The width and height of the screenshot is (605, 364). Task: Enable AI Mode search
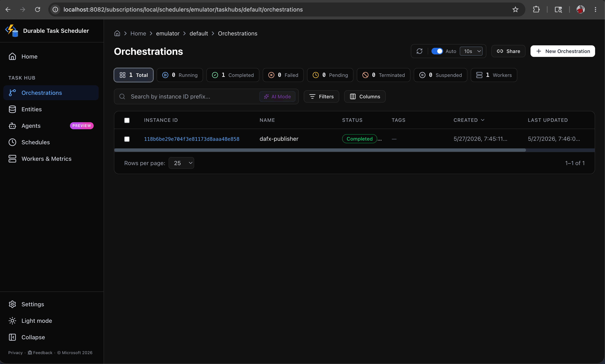click(x=277, y=96)
